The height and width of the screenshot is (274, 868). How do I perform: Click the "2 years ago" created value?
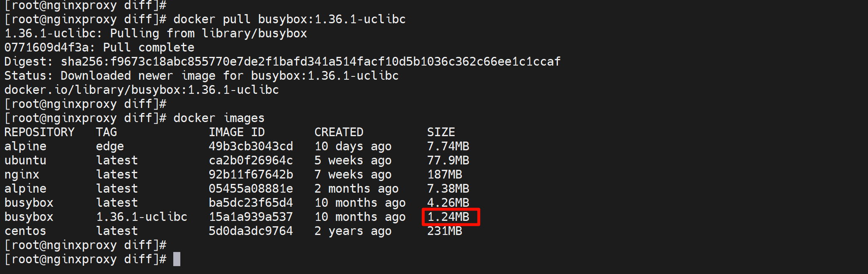(353, 231)
